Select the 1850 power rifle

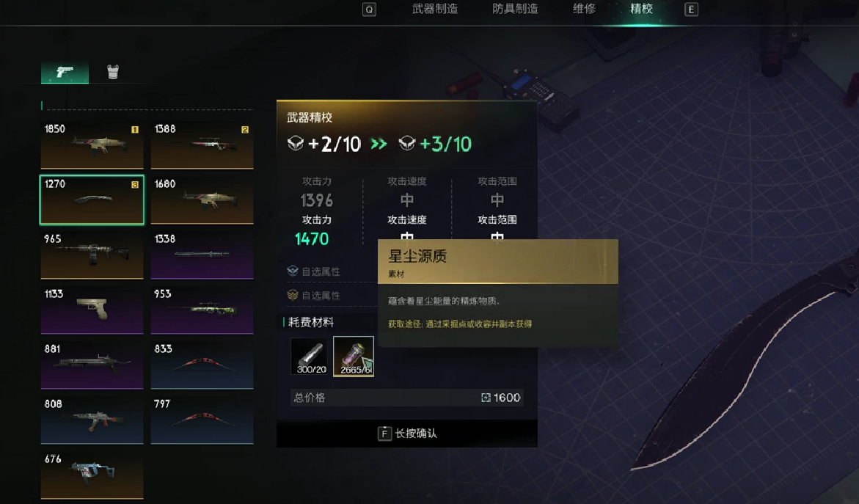92,145
